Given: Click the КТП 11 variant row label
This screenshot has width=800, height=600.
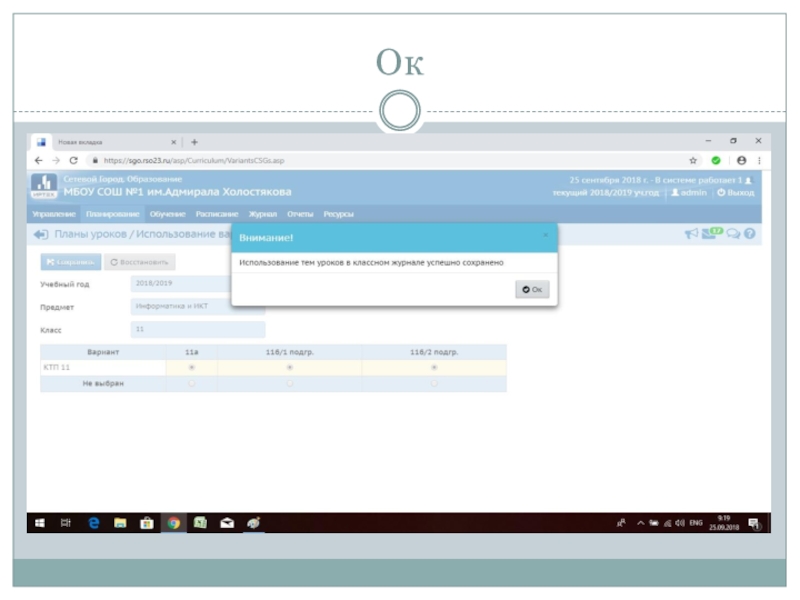Looking at the screenshot, I should pyautogui.click(x=57, y=367).
